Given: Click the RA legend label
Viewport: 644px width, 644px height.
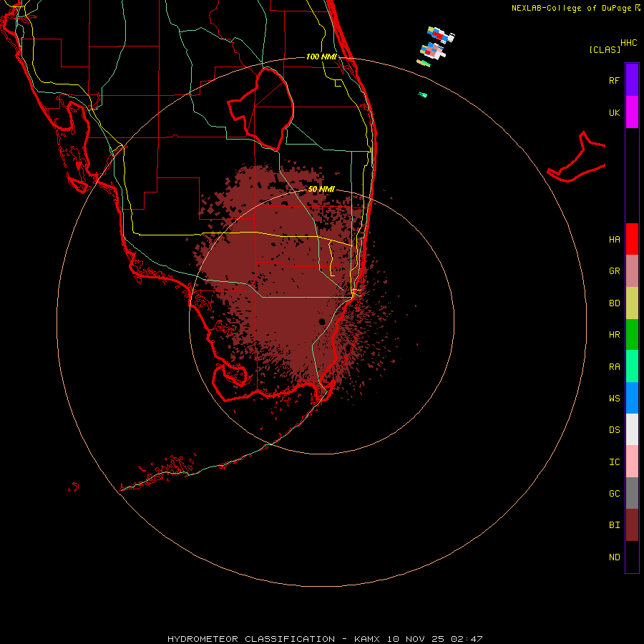Looking at the screenshot, I should pyautogui.click(x=614, y=367).
